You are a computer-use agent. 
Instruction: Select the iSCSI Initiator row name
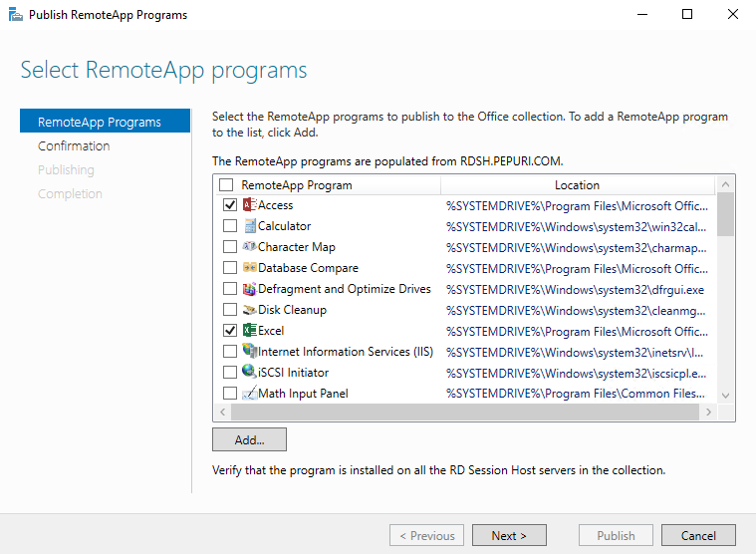point(293,373)
